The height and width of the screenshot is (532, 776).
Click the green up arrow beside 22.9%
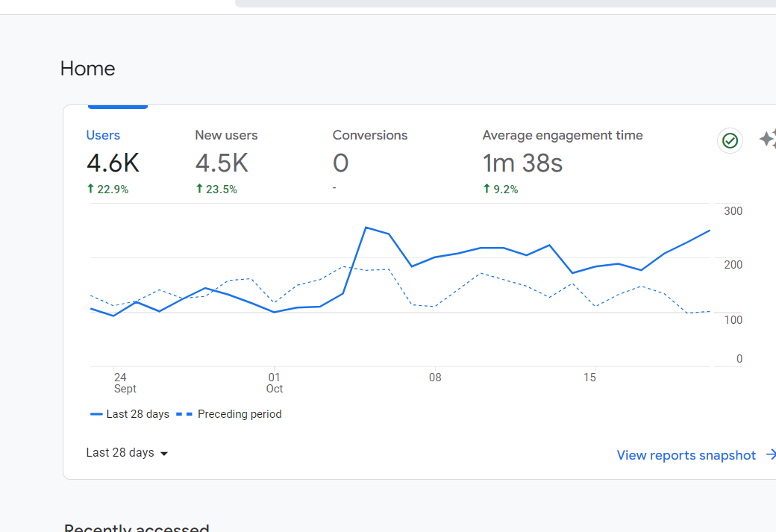point(90,189)
